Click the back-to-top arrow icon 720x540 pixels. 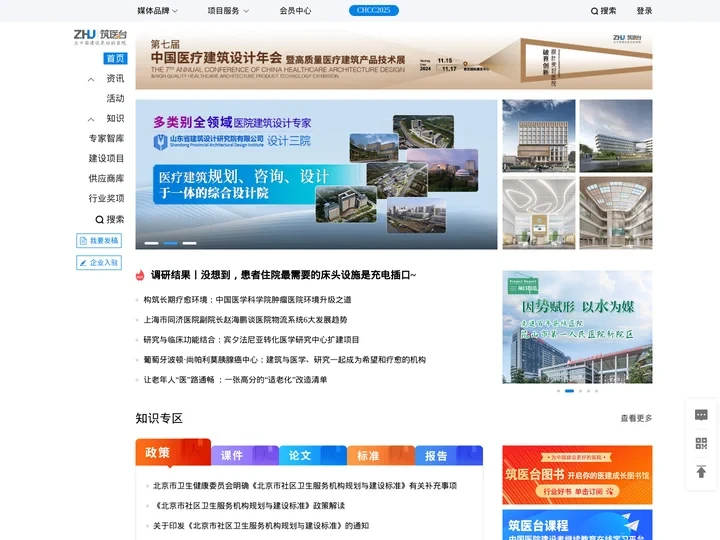coord(701,472)
